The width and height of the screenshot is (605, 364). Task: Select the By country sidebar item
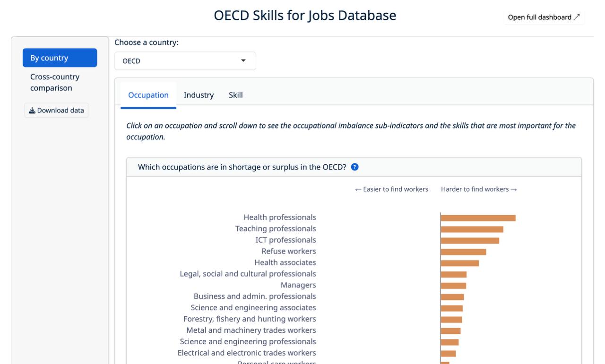[60, 58]
